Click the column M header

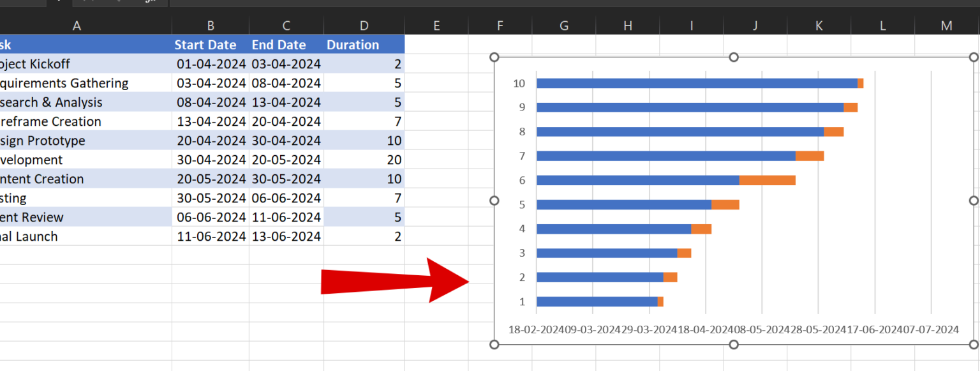tap(946, 25)
